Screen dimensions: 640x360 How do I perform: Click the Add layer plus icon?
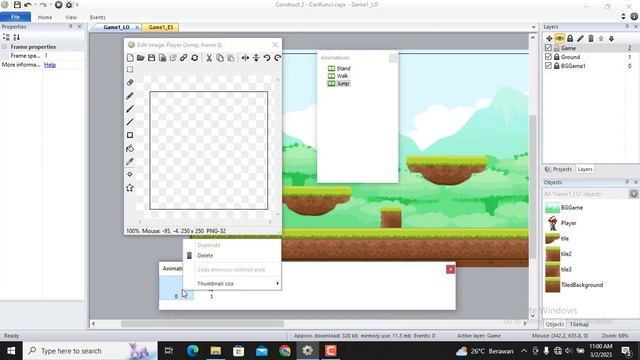tap(549, 38)
